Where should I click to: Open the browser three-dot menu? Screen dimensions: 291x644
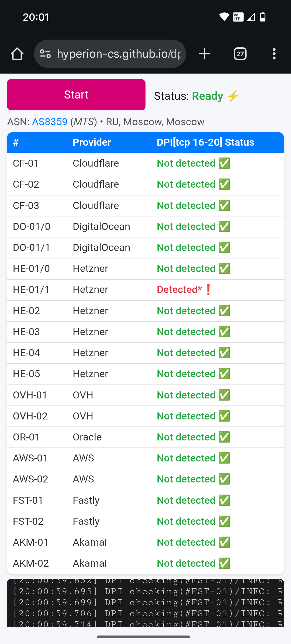(x=274, y=54)
